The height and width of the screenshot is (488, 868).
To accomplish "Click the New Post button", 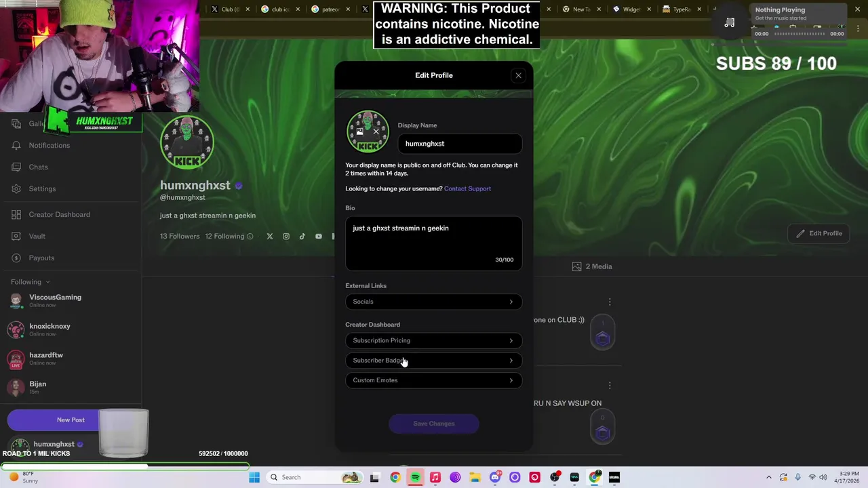I will pos(53,420).
